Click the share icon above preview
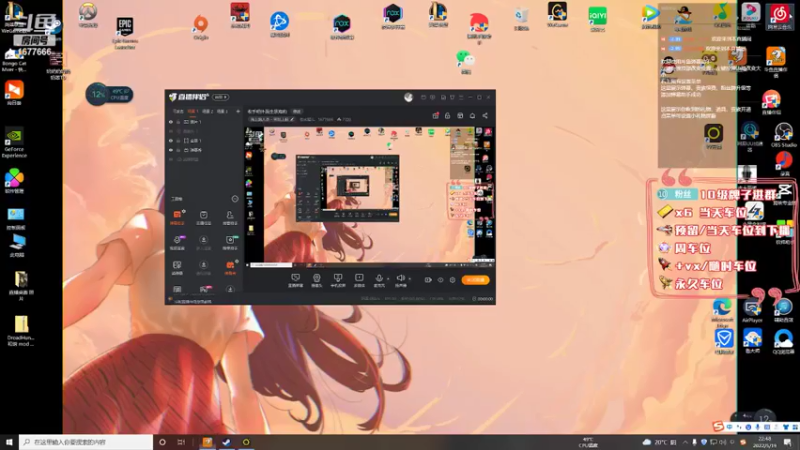 [x=485, y=116]
